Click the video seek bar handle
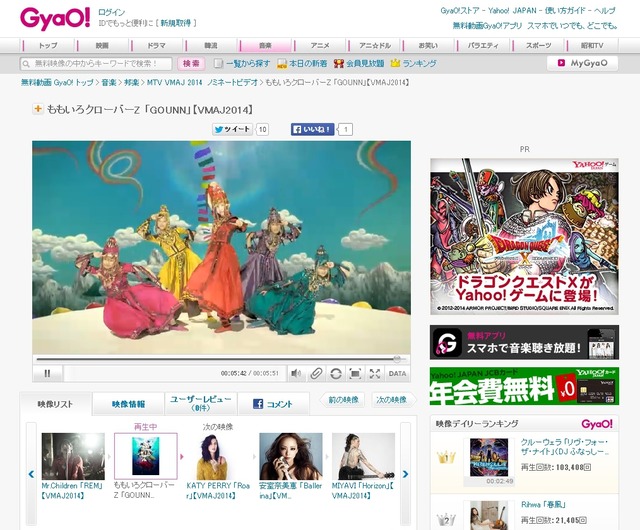The width and height of the screenshot is (640, 530). pyautogui.click(x=397, y=359)
